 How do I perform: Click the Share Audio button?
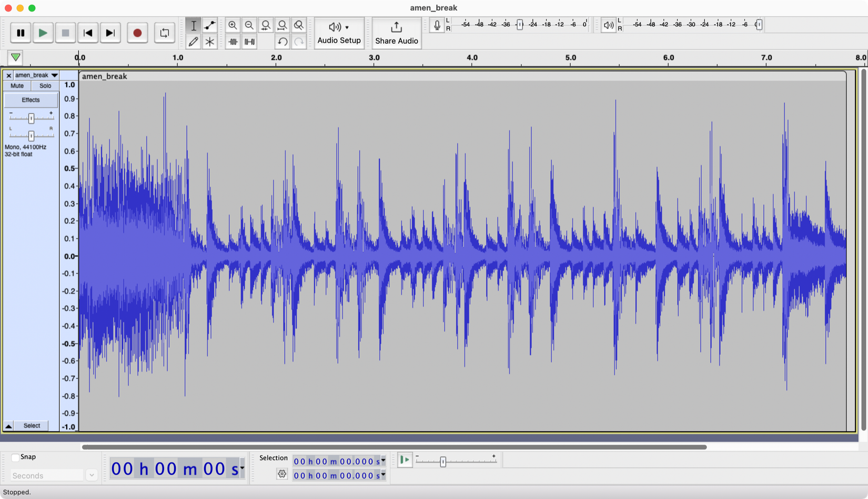396,33
